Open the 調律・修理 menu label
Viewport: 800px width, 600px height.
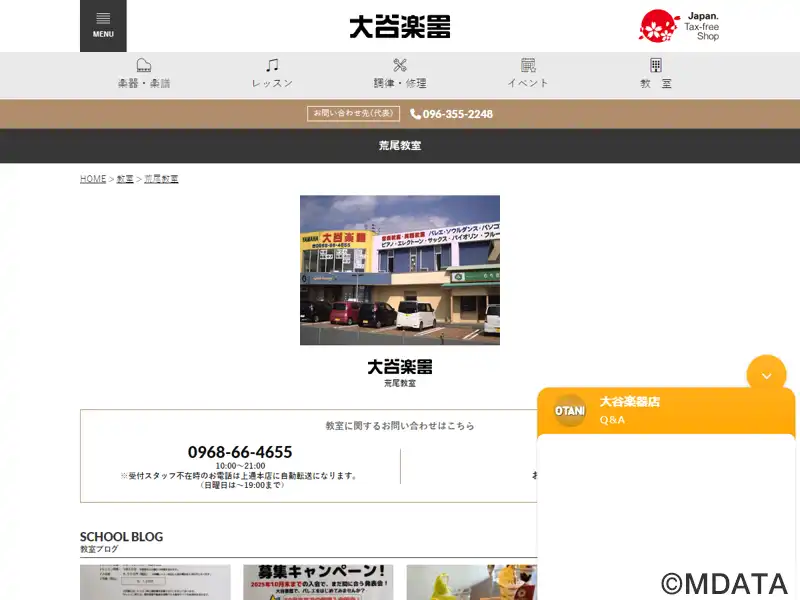[400, 83]
